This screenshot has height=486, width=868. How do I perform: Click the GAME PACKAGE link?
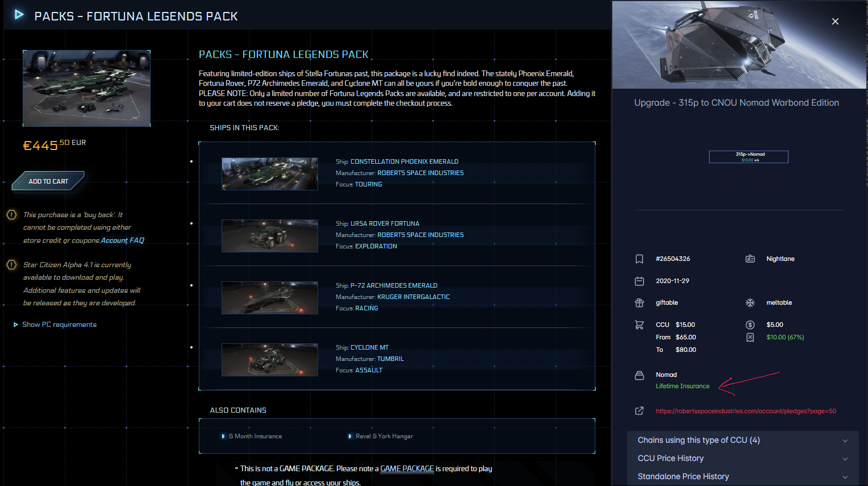[407, 469]
